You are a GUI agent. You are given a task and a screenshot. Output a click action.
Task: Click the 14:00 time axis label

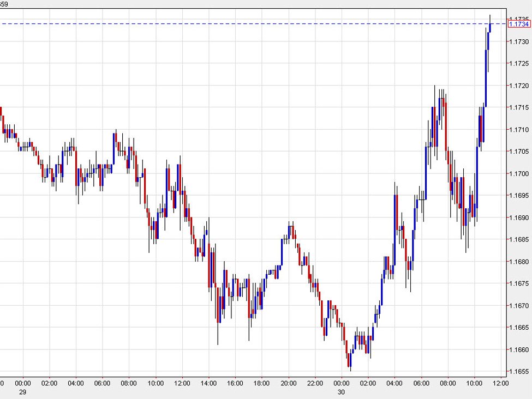[208, 383]
